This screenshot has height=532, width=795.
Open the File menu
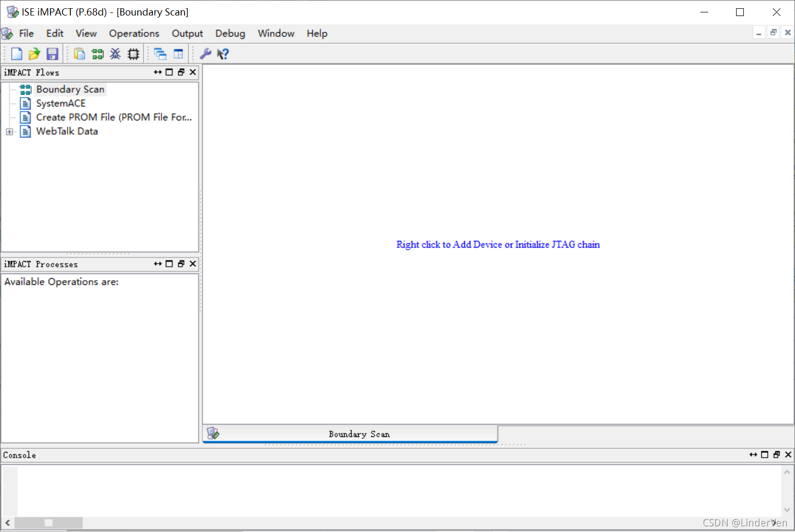coord(26,34)
